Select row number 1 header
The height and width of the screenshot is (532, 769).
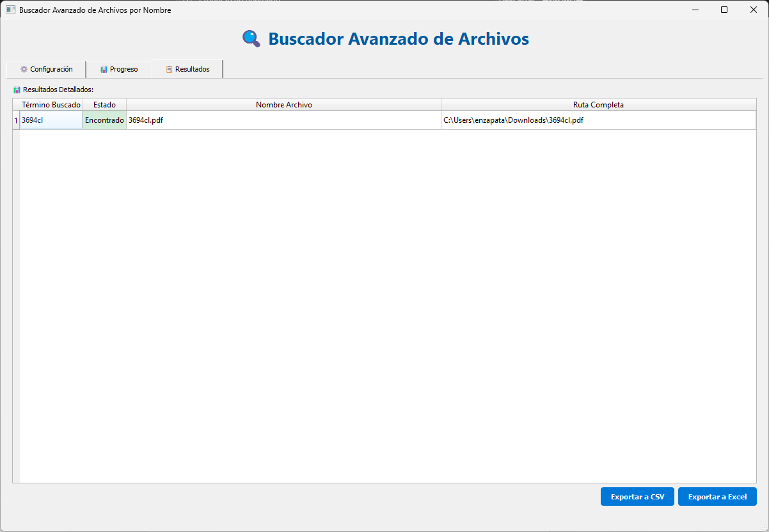click(16, 120)
